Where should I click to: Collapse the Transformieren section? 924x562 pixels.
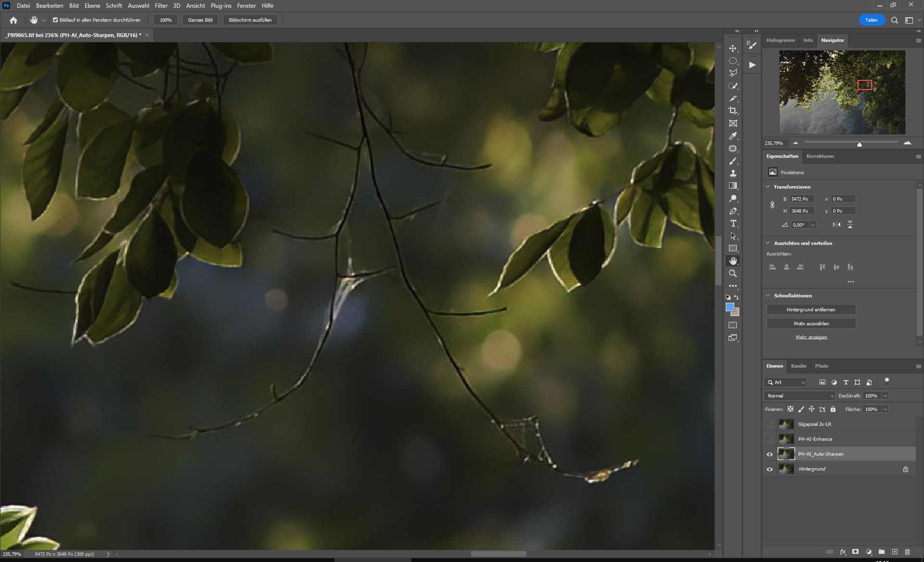(x=768, y=187)
